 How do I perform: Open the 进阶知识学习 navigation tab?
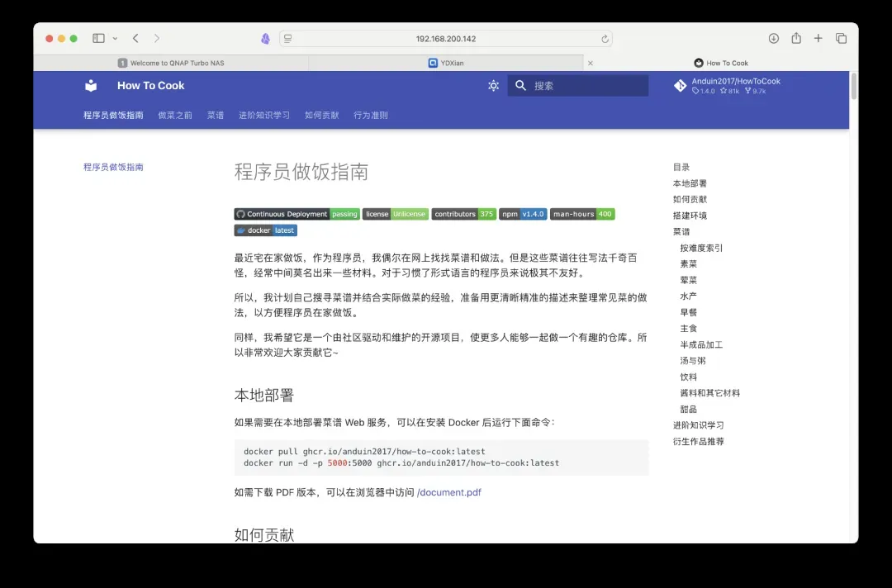pyautogui.click(x=264, y=116)
